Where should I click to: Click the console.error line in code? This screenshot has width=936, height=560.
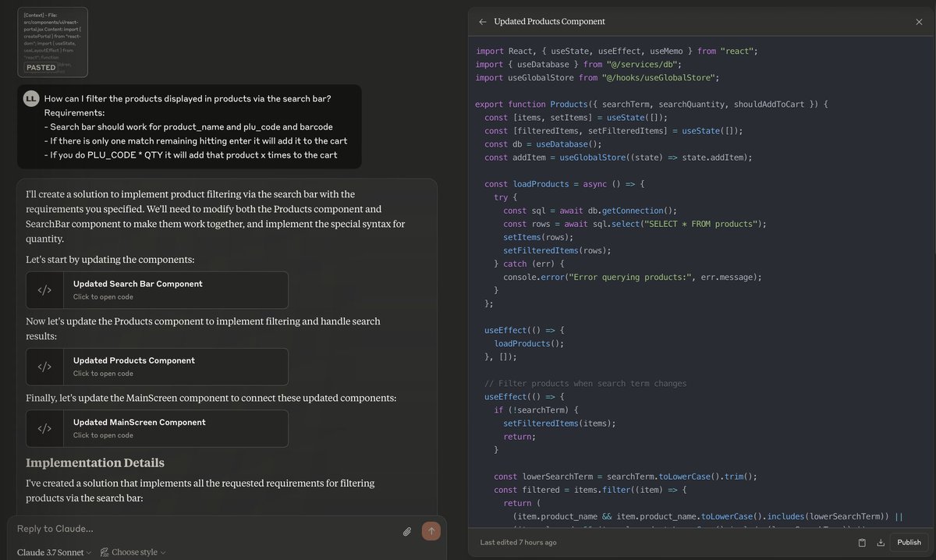coord(633,277)
